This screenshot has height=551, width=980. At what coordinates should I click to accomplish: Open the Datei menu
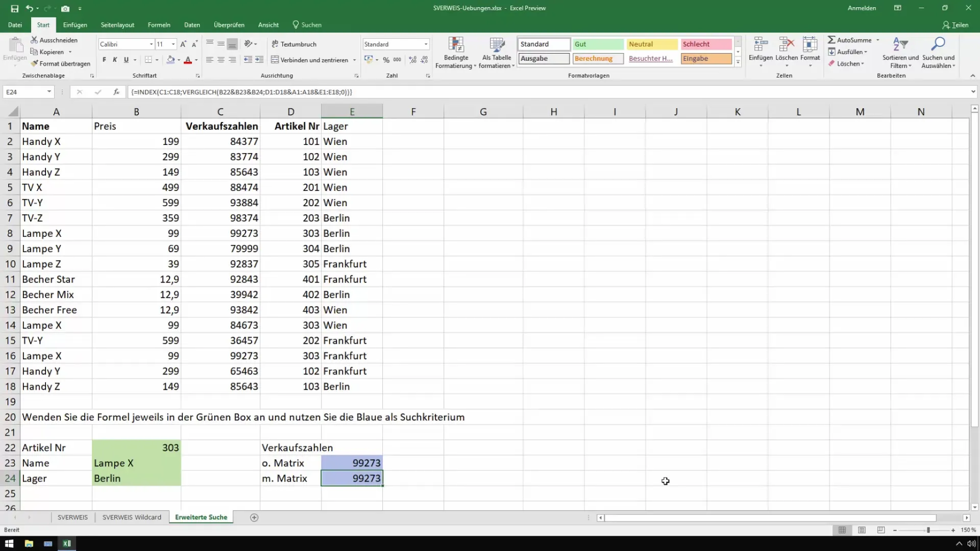click(15, 24)
